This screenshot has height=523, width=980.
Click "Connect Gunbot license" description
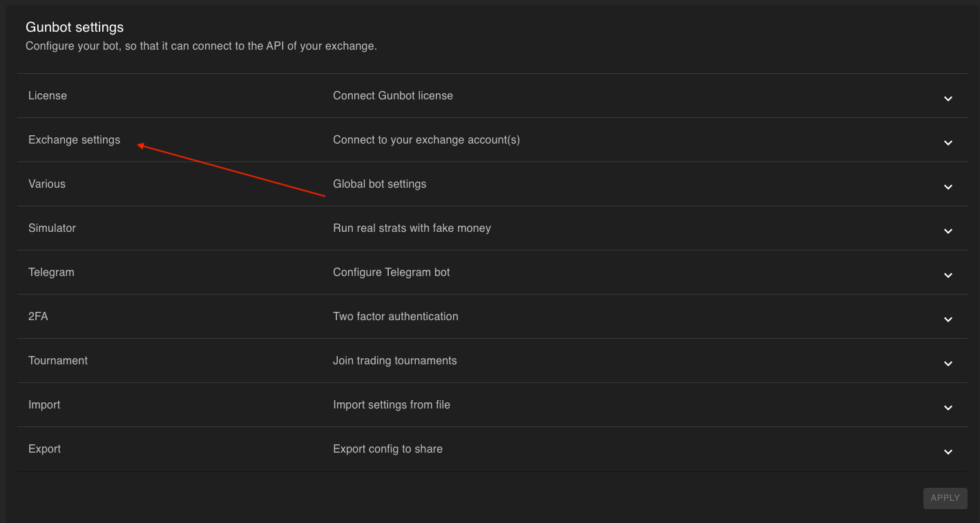click(393, 96)
